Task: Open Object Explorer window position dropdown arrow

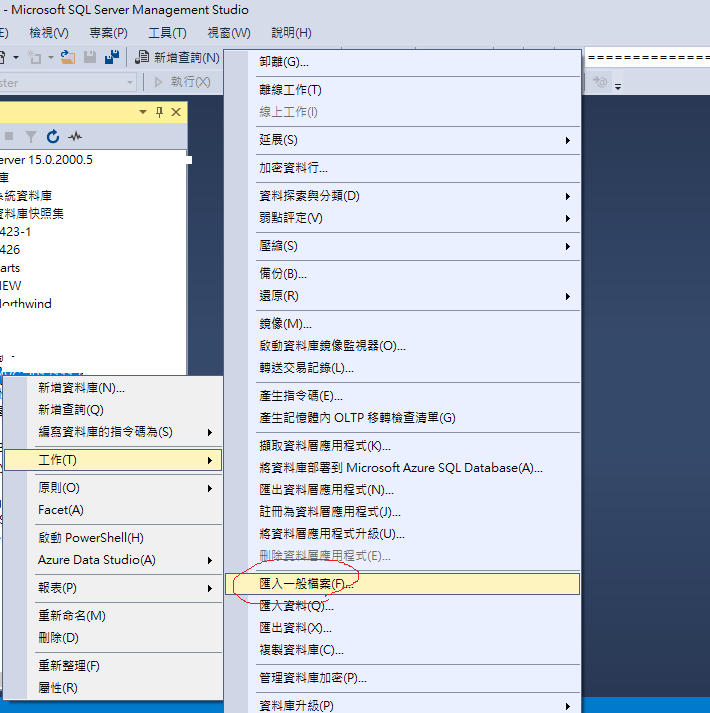Action: coord(143,112)
